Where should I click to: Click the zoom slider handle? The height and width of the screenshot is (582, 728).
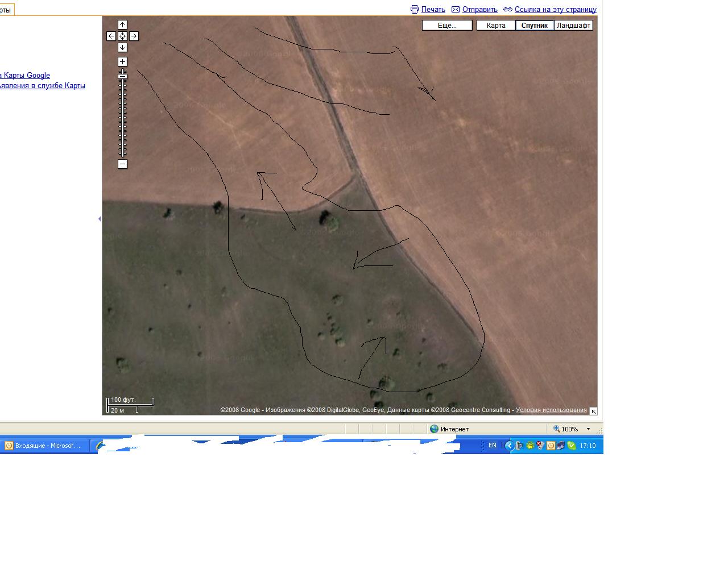(x=122, y=76)
